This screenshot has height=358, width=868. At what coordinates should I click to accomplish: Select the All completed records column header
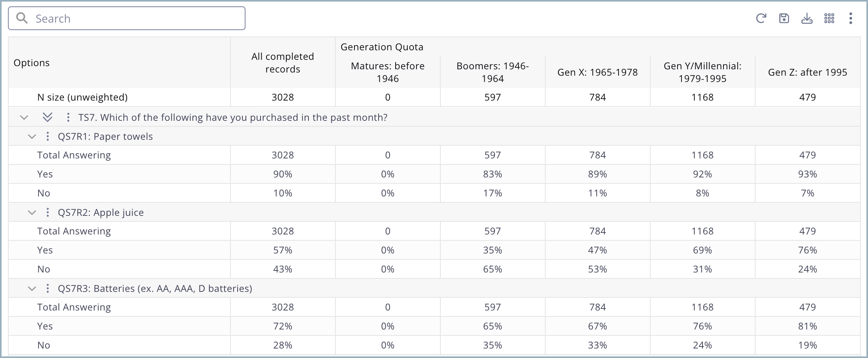[x=282, y=63]
